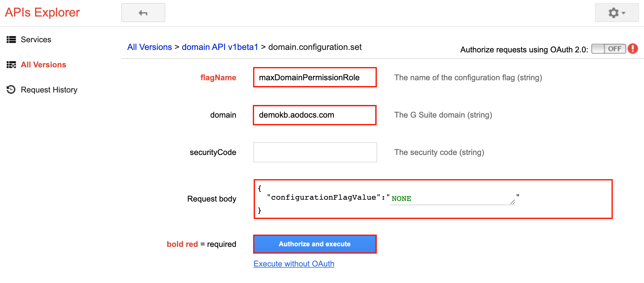Click Execute without OAuth link

tap(294, 264)
